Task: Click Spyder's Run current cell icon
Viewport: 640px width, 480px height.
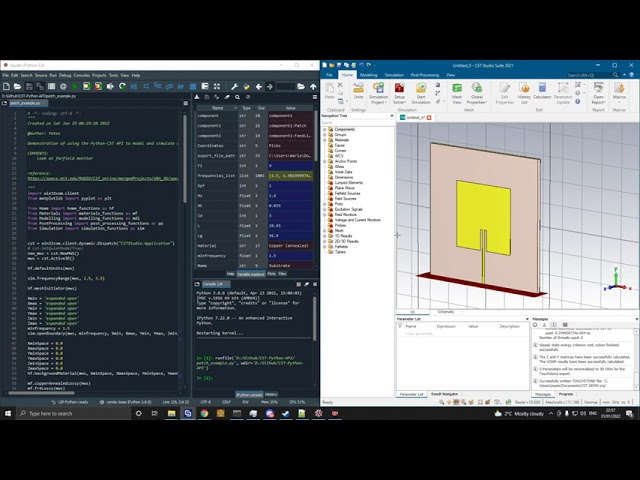Action: pyautogui.click(x=87, y=87)
